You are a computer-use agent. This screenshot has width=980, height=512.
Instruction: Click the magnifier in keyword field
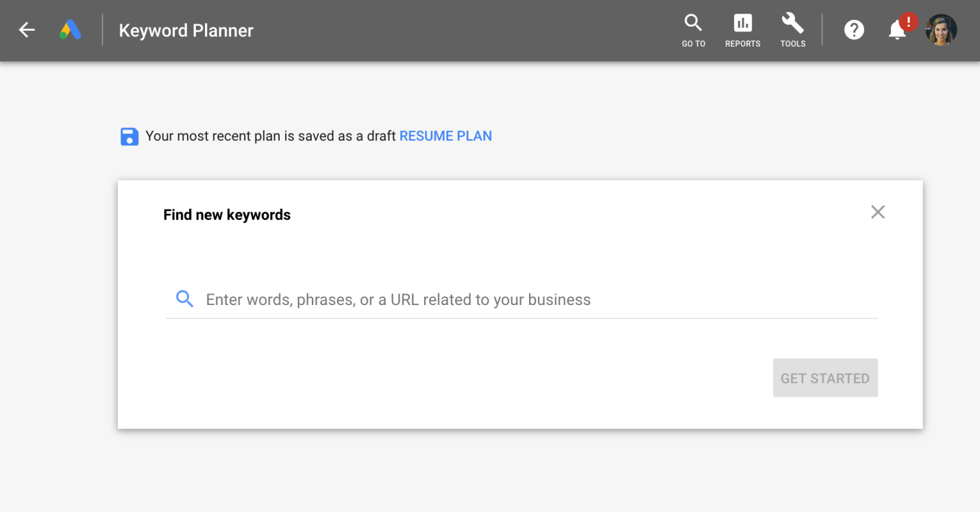pyautogui.click(x=184, y=299)
